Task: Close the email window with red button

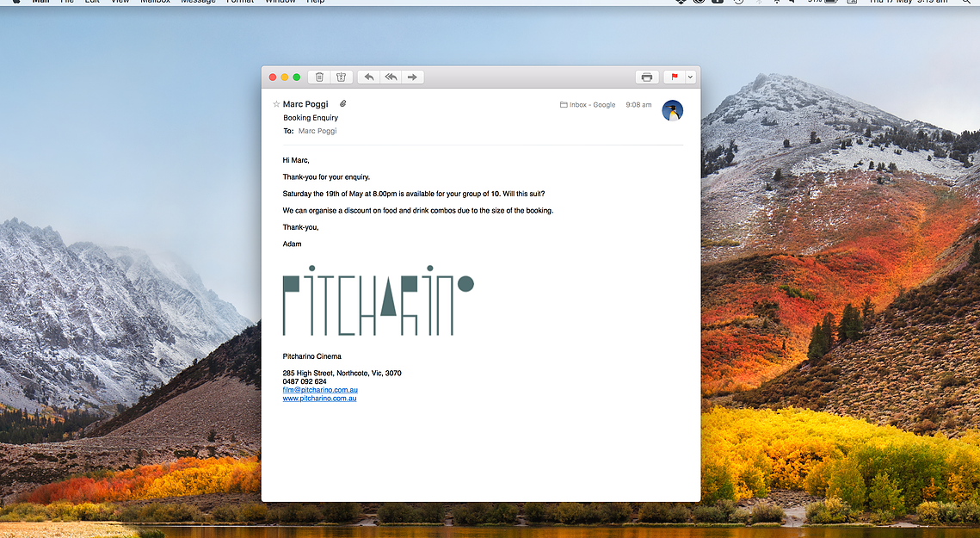Action: pos(273,77)
